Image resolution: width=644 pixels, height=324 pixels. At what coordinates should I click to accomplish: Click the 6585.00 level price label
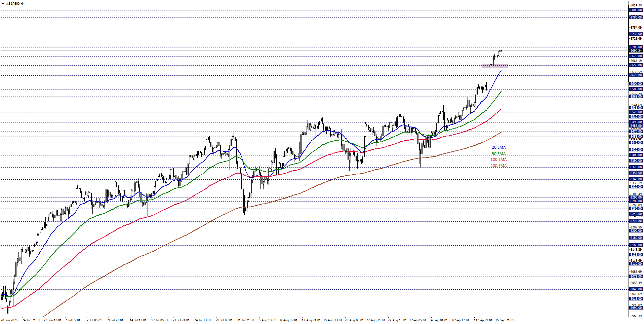(x=636, y=89)
